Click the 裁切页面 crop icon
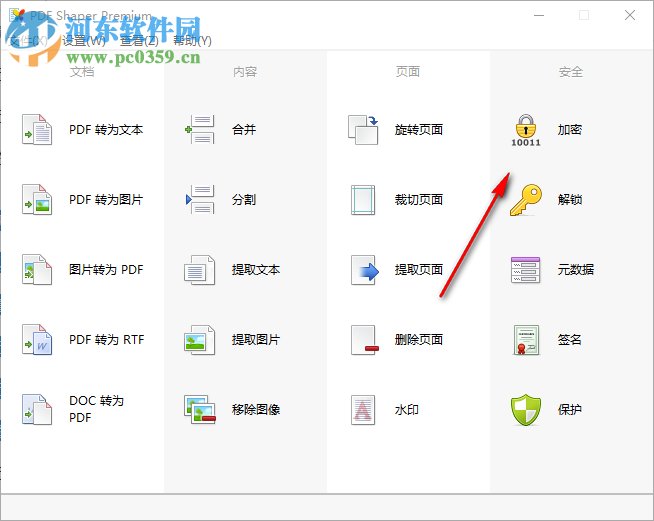The height and width of the screenshot is (521, 654). pos(363,200)
